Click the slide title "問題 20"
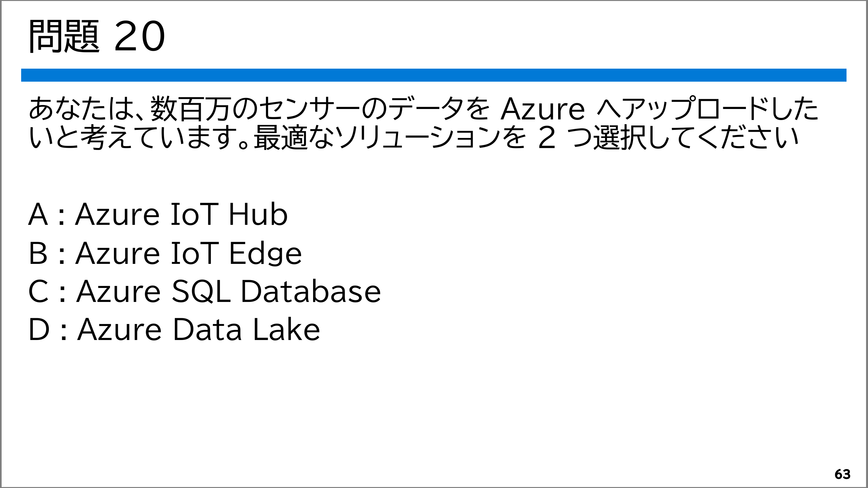Image resolution: width=868 pixels, height=488 pixels. tap(97, 36)
